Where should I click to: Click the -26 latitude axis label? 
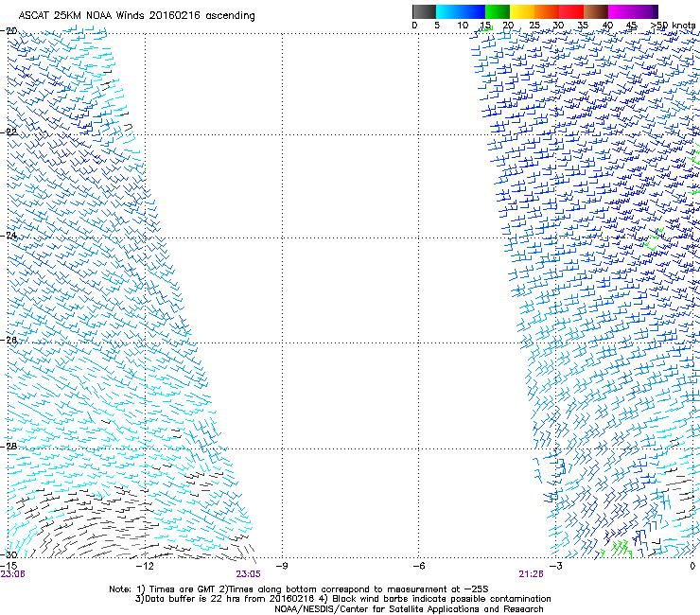9,341
